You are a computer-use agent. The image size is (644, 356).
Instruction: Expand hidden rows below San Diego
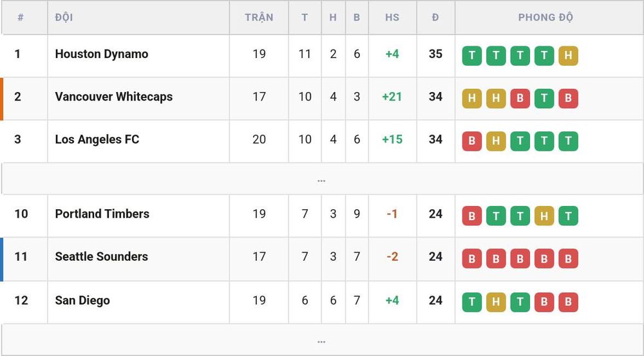point(321,340)
